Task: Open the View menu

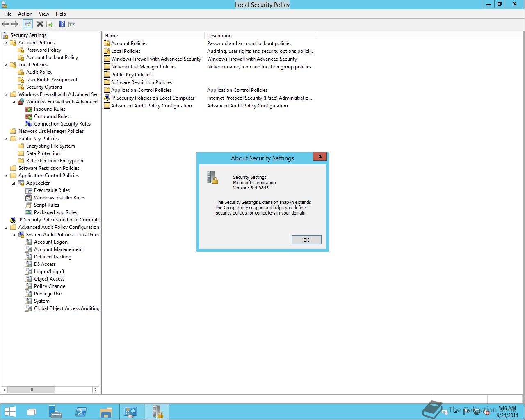Action: tap(44, 14)
